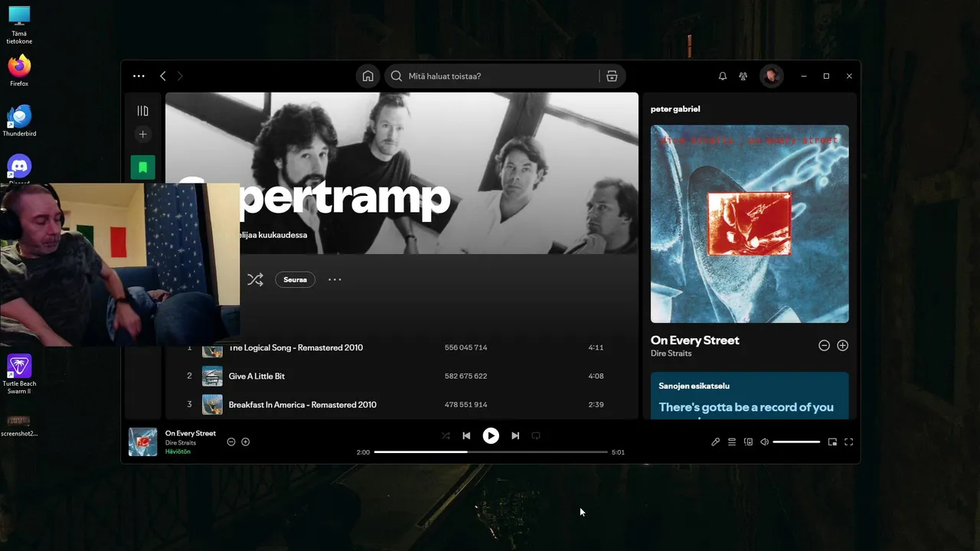This screenshot has height=551, width=980.
Task: Click Breakfast In America album thumbnail
Action: [x=212, y=404]
